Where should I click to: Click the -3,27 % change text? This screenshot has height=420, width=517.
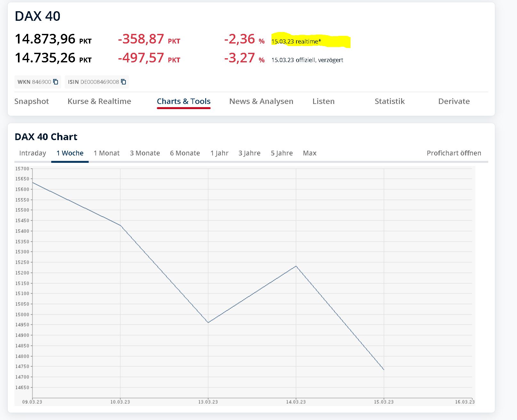click(245, 58)
